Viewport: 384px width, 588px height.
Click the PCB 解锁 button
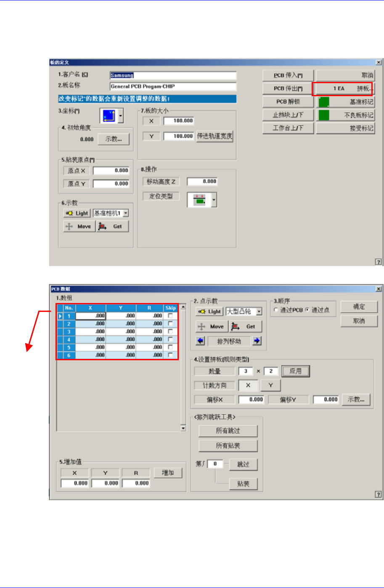(x=288, y=102)
